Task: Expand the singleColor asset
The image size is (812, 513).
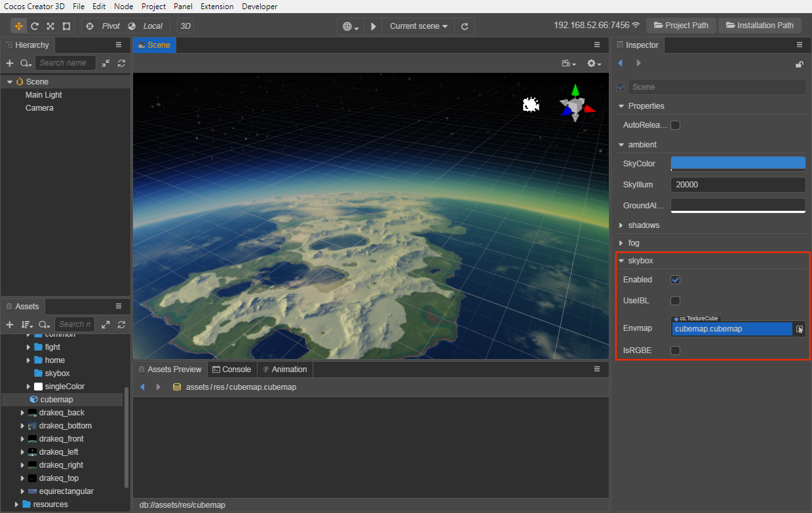Action: tap(28, 387)
